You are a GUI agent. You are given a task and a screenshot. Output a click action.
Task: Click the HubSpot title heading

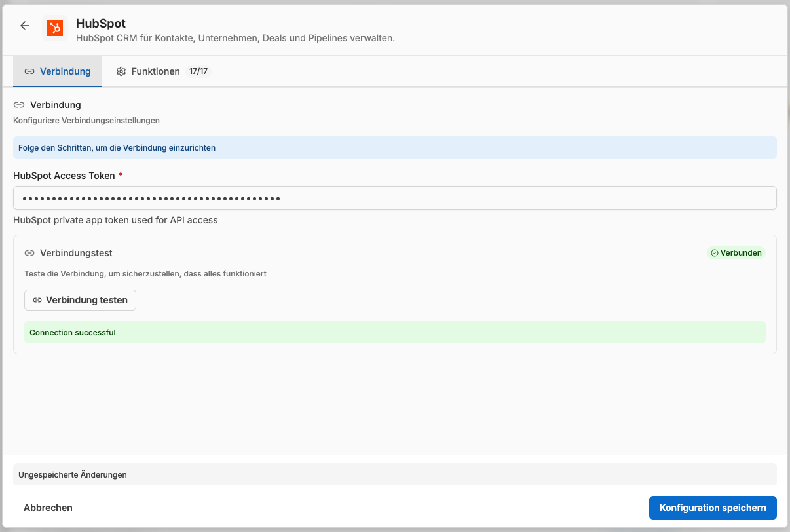coord(101,24)
